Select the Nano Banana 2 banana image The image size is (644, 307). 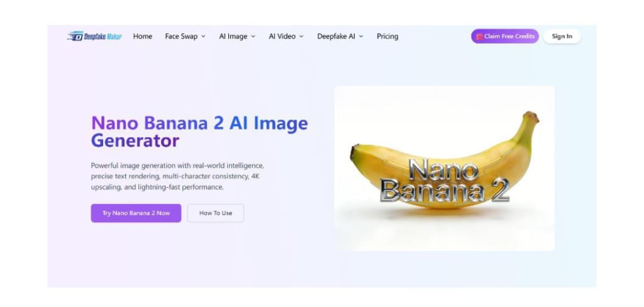click(445, 168)
